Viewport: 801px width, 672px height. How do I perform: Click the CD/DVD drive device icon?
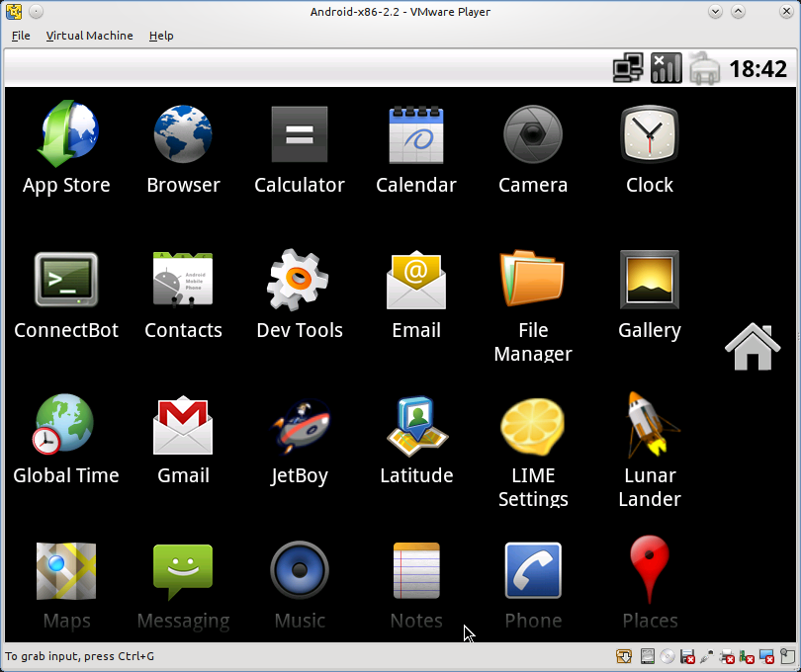click(x=667, y=656)
